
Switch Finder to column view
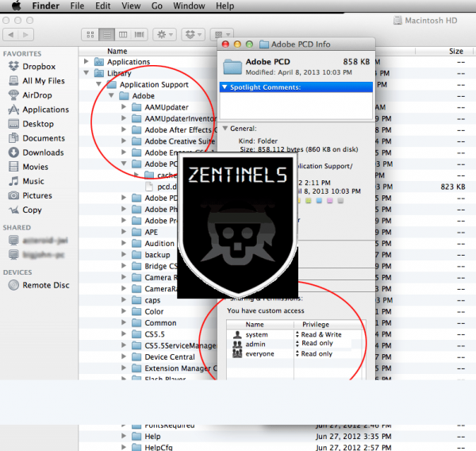[x=122, y=35]
